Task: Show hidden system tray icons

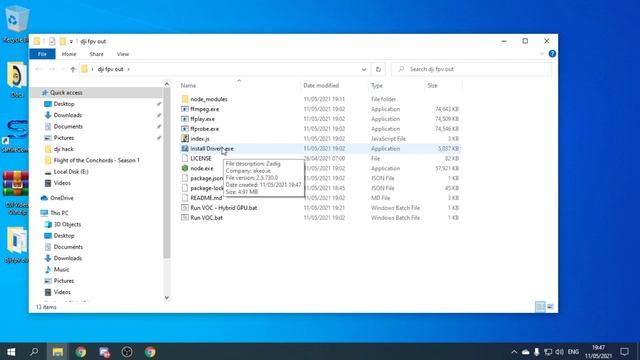Action: pos(514,352)
